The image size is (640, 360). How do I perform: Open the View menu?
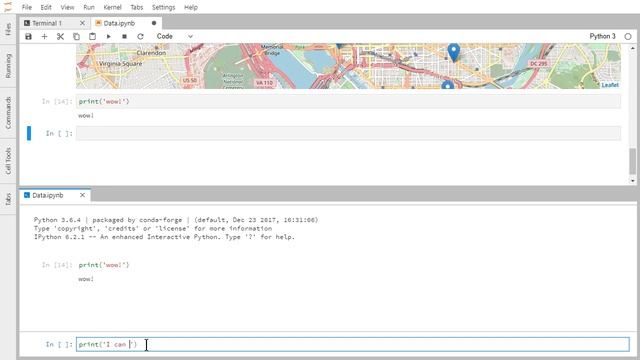point(67,7)
